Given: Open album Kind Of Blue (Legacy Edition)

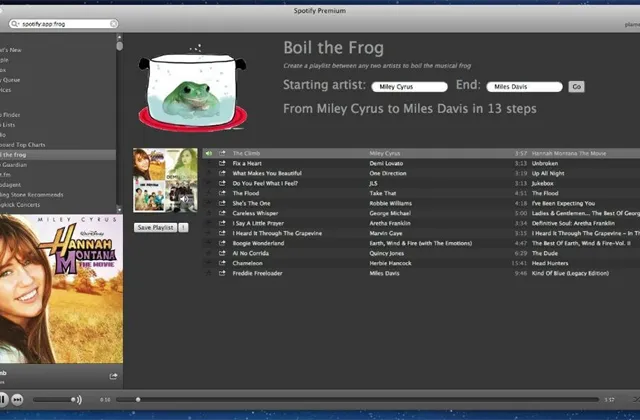Looking at the screenshot, I should [x=570, y=273].
